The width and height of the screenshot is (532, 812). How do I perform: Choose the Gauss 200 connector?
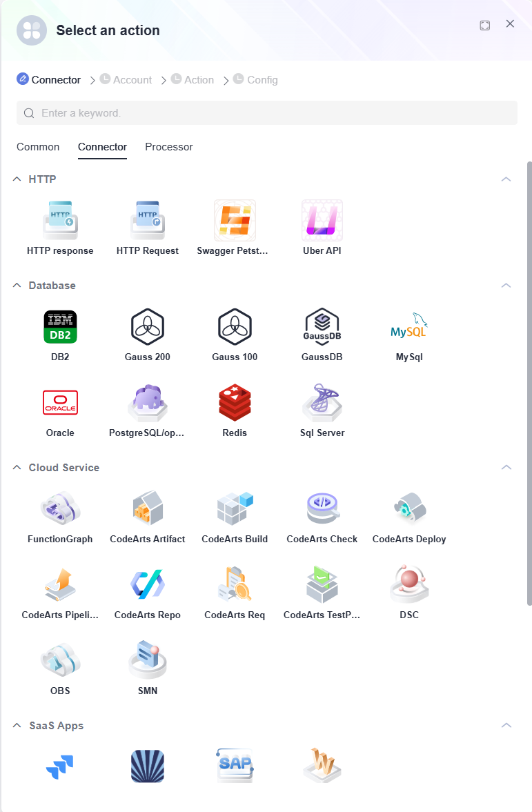(148, 335)
